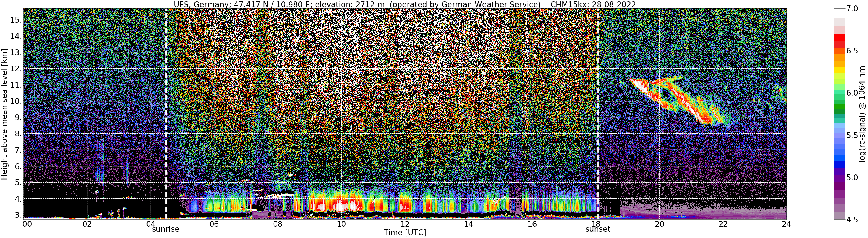Screen dimensions: 868x238
Task: Click the y-axis tick label '10.'
Action: coord(16,101)
